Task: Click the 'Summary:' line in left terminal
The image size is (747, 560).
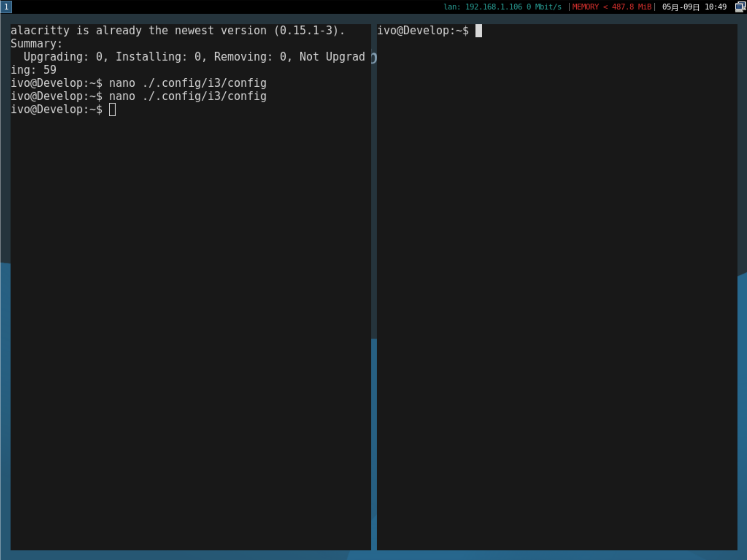Action: point(37,44)
